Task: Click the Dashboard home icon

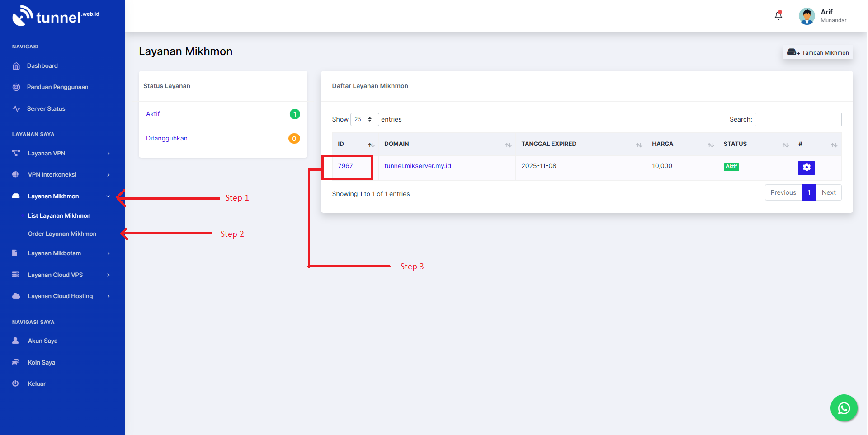Action: pyautogui.click(x=16, y=66)
